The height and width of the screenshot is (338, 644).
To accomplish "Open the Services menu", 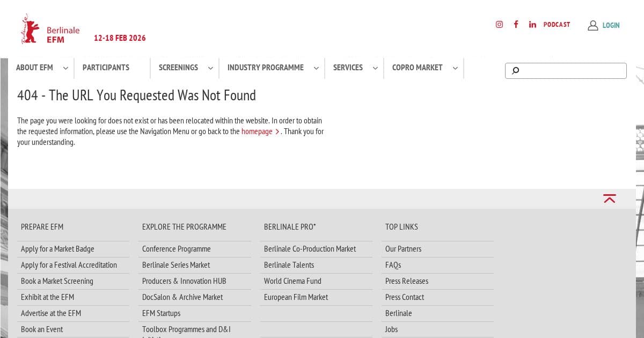I will [348, 68].
